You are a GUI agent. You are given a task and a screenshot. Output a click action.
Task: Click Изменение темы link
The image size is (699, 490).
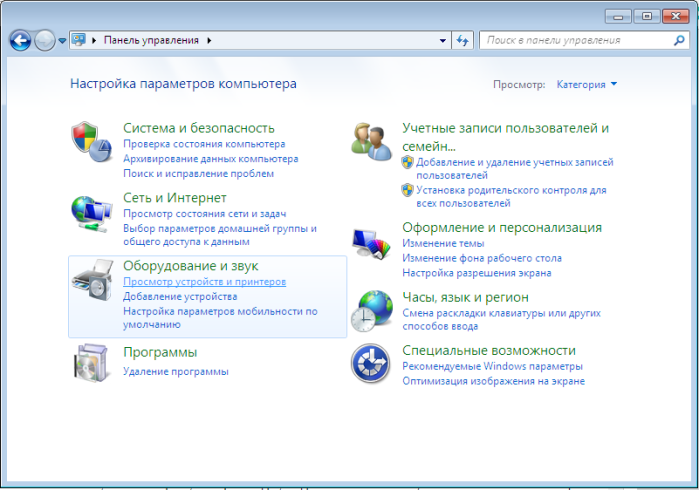click(443, 243)
